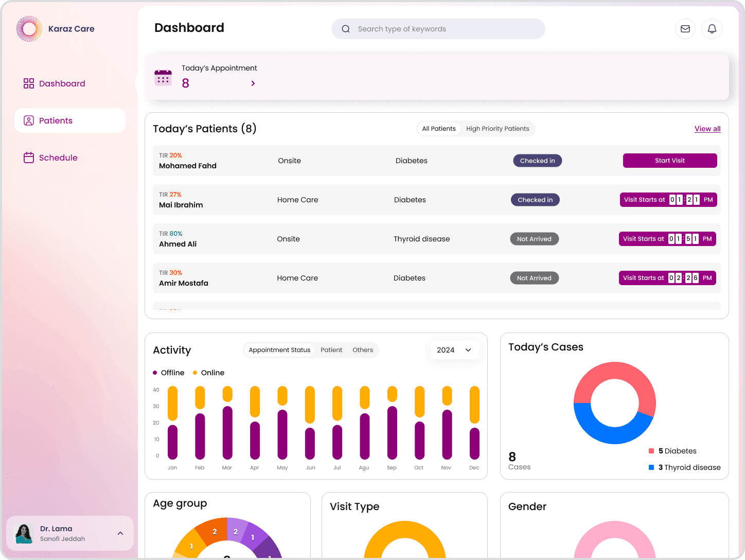Click Onsite in Mohamed Fahd row

click(x=290, y=161)
